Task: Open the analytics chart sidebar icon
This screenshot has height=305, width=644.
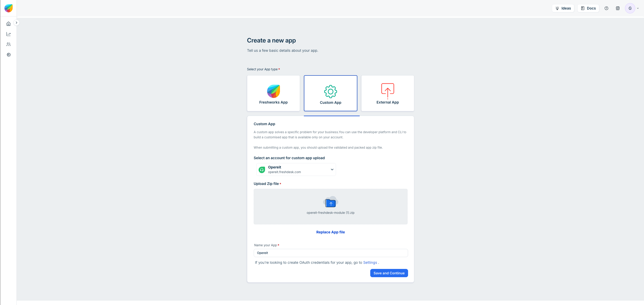Action: tap(8, 34)
